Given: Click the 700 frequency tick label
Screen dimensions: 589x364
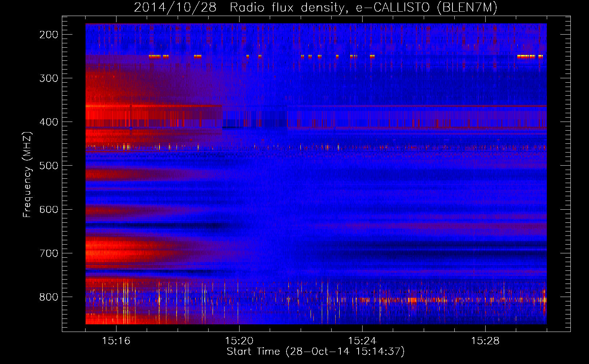Looking at the screenshot, I should click(x=49, y=253).
